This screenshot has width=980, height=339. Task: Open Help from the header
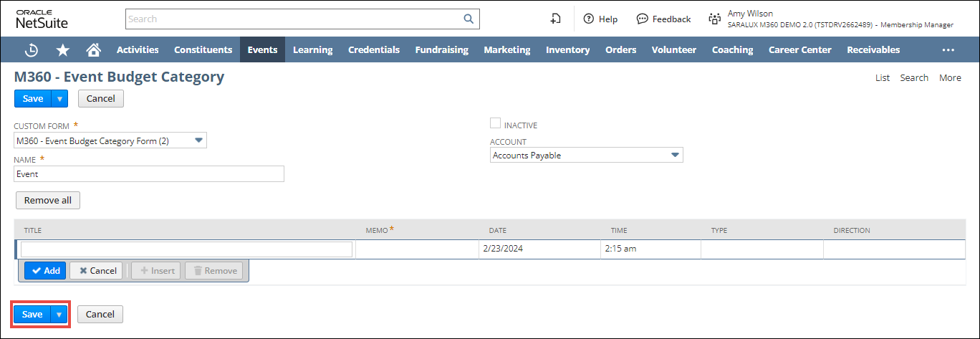coord(600,19)
